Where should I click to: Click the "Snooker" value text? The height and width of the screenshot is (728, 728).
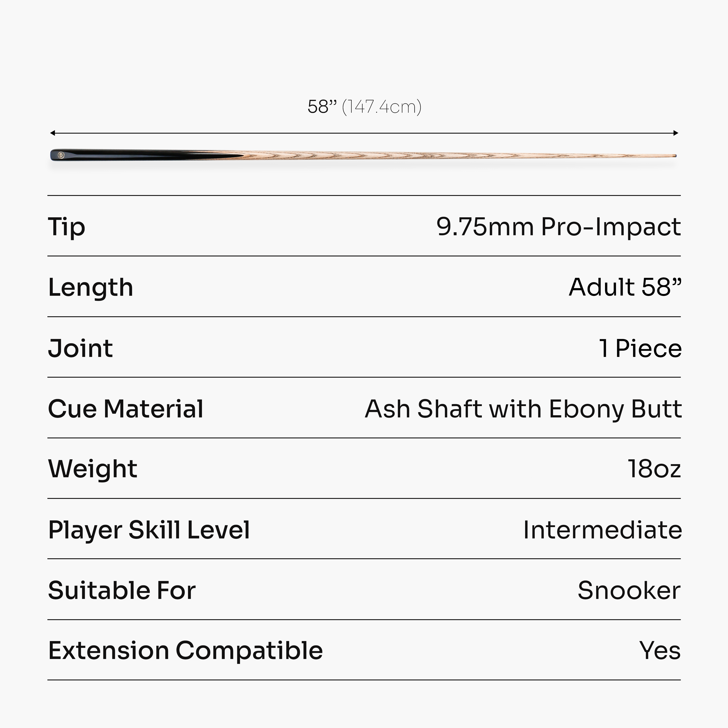tap(629, 590)
